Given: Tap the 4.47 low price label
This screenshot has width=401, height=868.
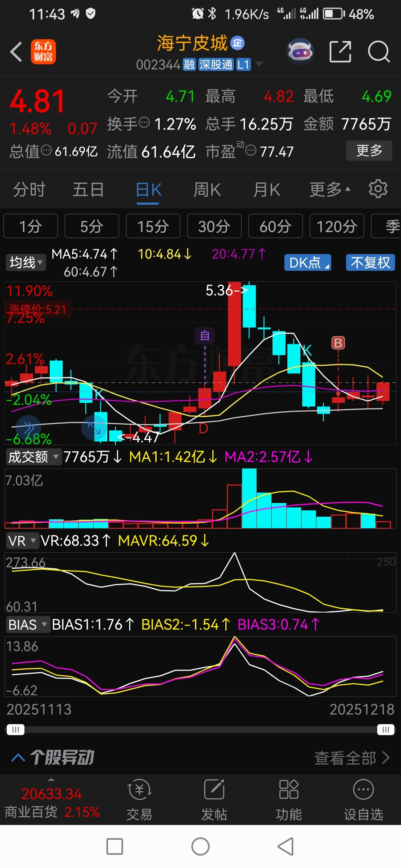Looking at the screenshot, I should [x=138, y=438].
